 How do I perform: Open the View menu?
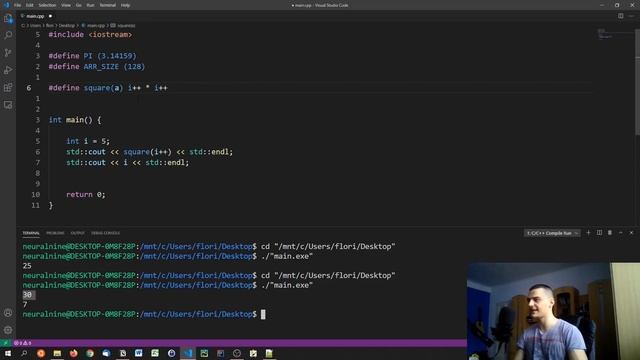point(66,5)
